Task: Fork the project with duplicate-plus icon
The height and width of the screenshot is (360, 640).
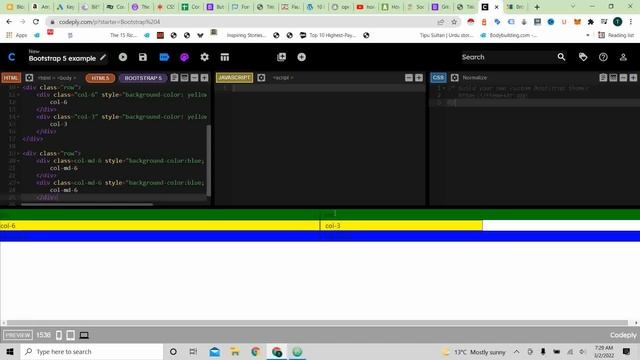Action: (281, 57)
